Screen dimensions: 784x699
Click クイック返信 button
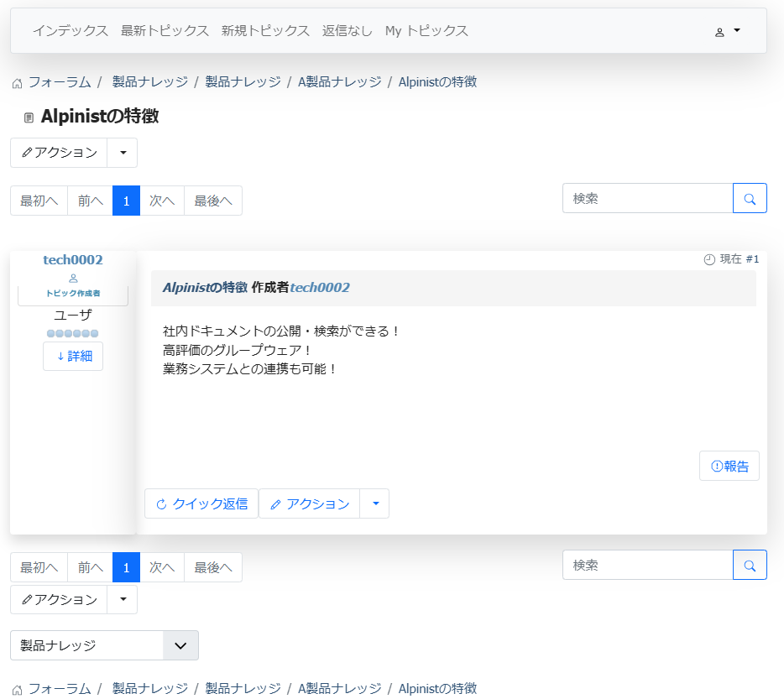coord(201,503)
